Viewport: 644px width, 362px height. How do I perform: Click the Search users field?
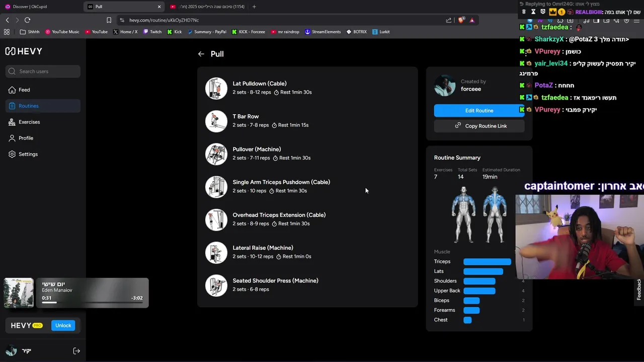tap(43, 71)
